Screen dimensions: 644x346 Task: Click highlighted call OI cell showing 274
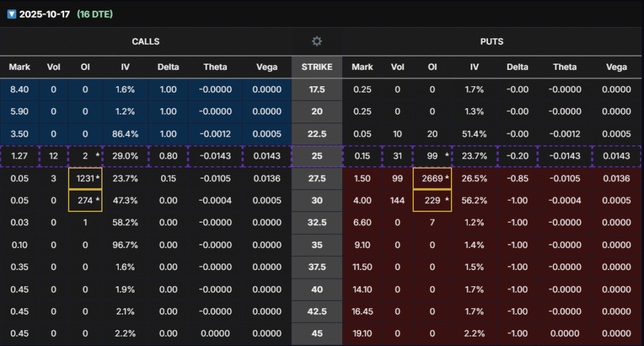click(86, 201)
